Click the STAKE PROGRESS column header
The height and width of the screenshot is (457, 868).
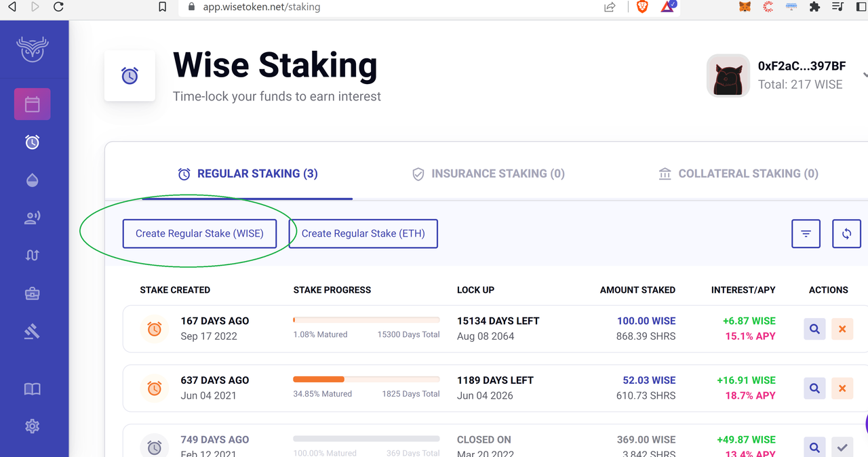(x=332, y=290)
